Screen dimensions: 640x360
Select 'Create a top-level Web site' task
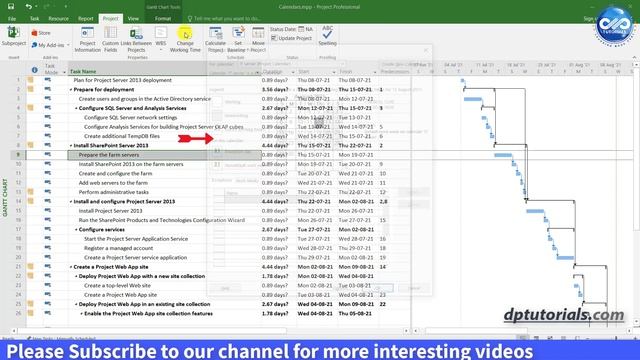coord(117,285)
